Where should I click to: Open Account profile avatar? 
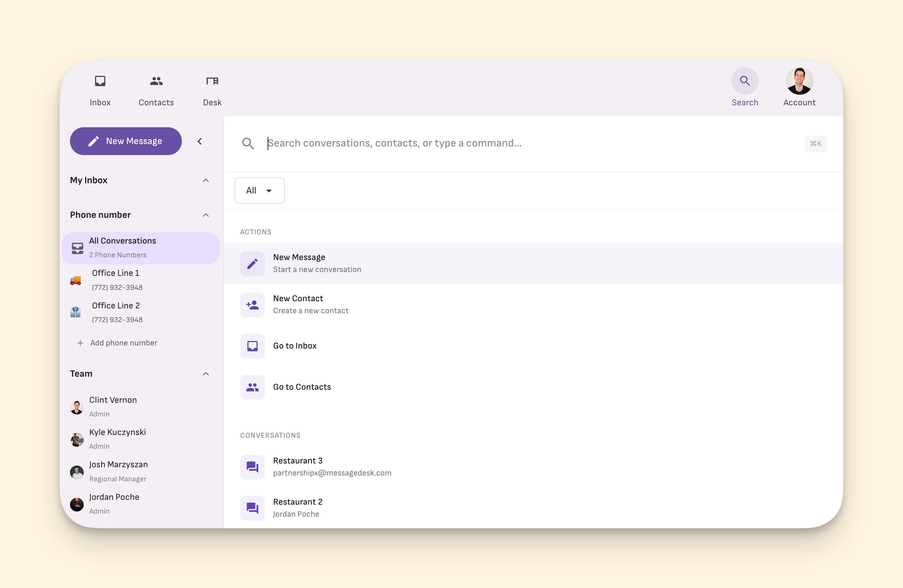tap(799, 81)
